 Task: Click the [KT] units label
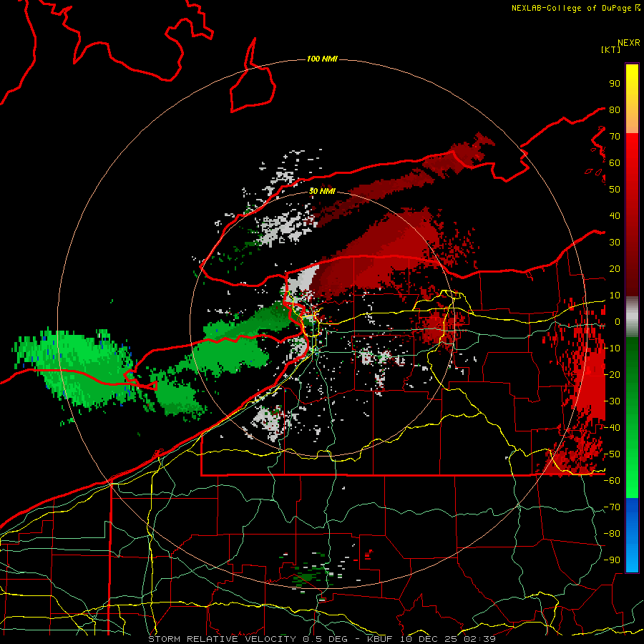tap(611, 49)
